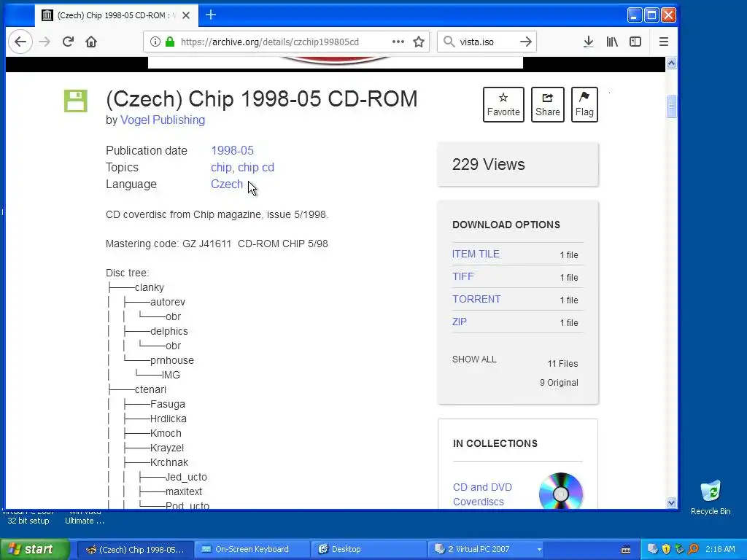Open page actions three-dot menu
The image size is (747, 560).
click(398, 42)
